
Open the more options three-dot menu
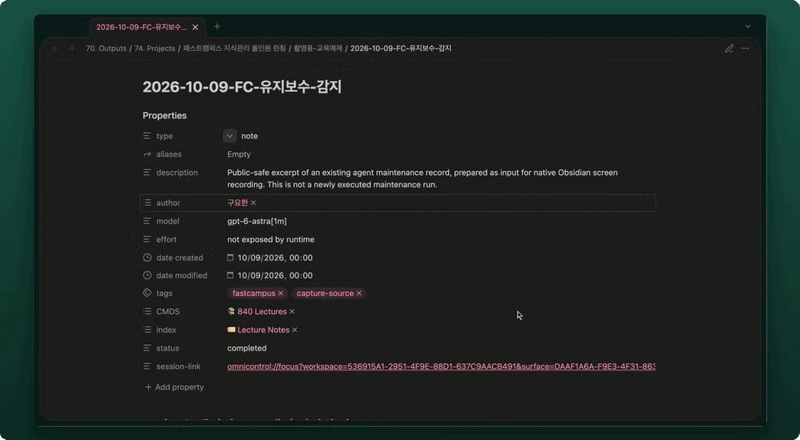point(745,48)
